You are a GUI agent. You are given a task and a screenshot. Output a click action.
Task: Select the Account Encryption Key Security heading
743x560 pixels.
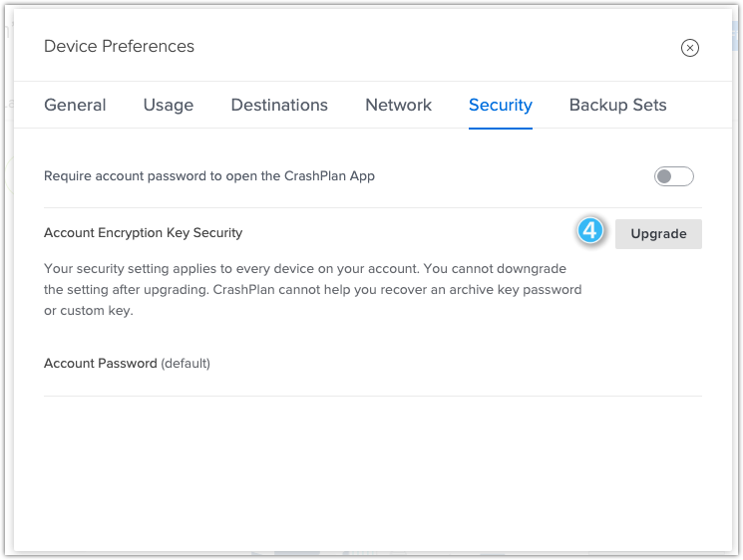point(143,233)
